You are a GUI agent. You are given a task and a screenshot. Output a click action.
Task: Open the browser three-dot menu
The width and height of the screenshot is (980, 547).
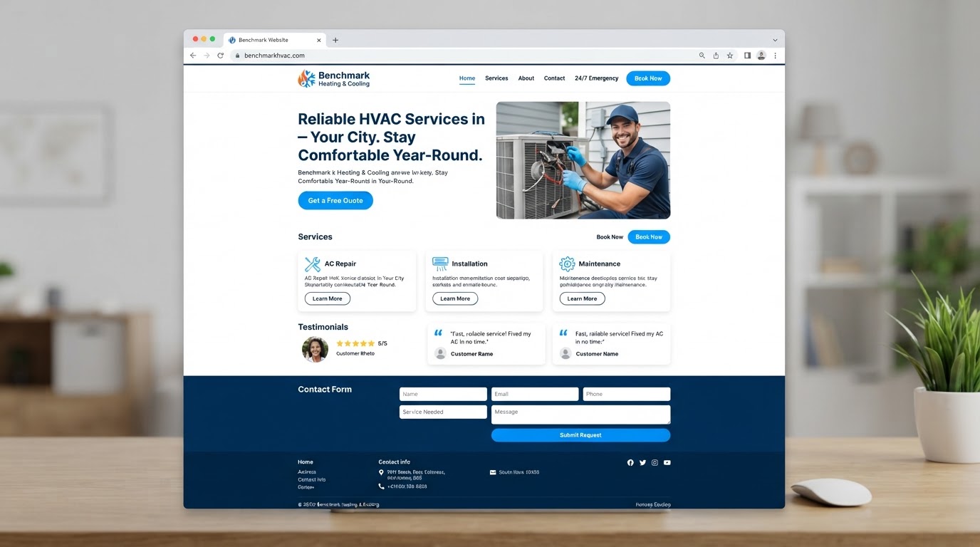click(775, 56)
